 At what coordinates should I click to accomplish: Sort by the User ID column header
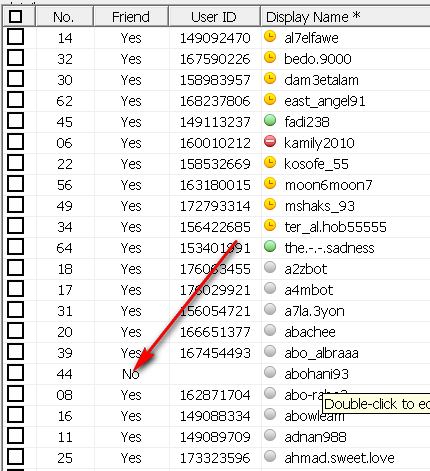214,17
